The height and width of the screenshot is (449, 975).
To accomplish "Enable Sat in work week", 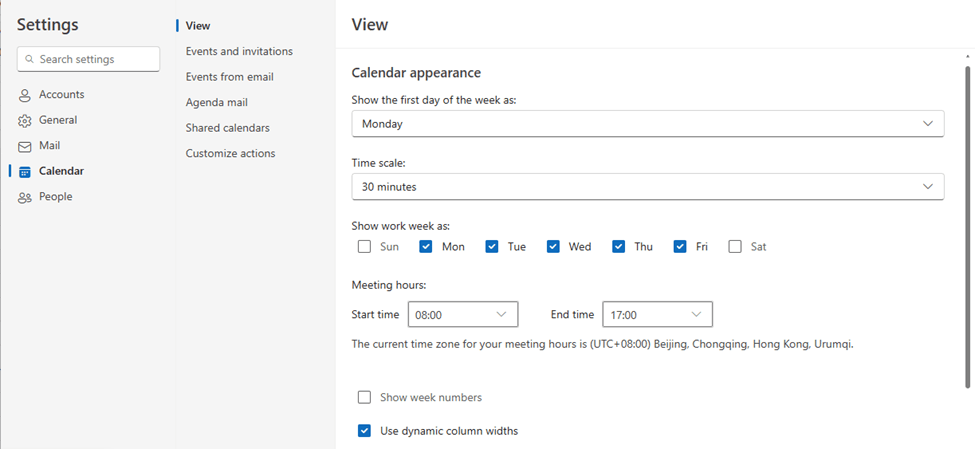I will 735,247.
